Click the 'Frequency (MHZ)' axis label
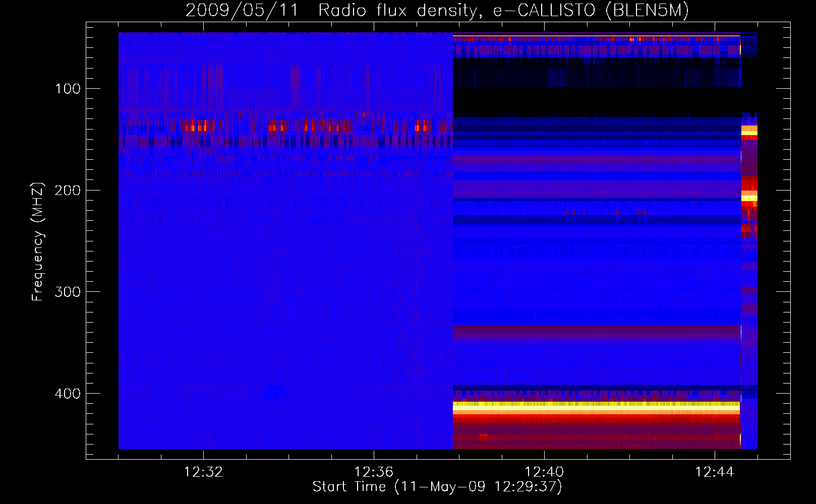Image resolution: width=816 pixels, height=504 pixels. pyautogui.click(x=38, y=241)
